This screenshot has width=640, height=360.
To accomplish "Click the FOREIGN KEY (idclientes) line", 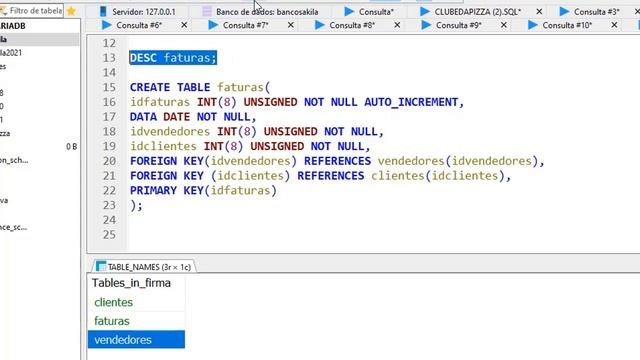I will (x=320, y=176).
